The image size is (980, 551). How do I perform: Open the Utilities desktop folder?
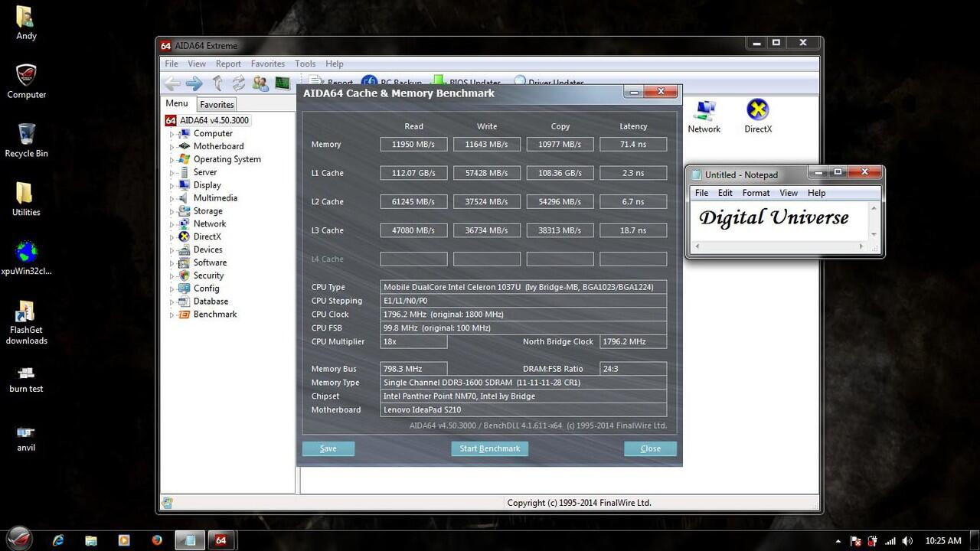tap(26, 199)
